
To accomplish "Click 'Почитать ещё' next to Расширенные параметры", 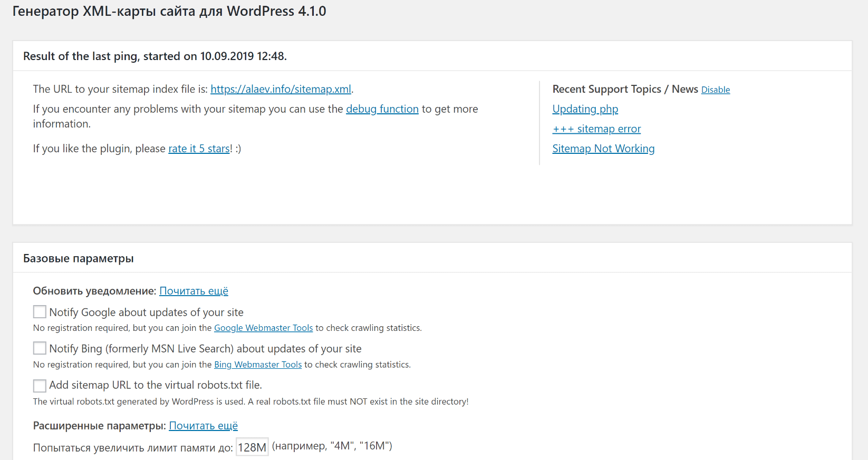I will [x=203, y=426].
